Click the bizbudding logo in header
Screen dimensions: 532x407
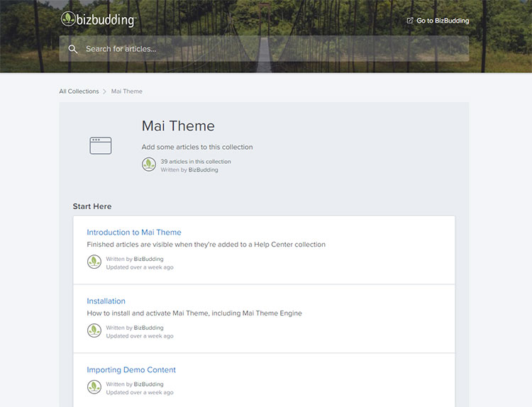(x=99, y=19)
